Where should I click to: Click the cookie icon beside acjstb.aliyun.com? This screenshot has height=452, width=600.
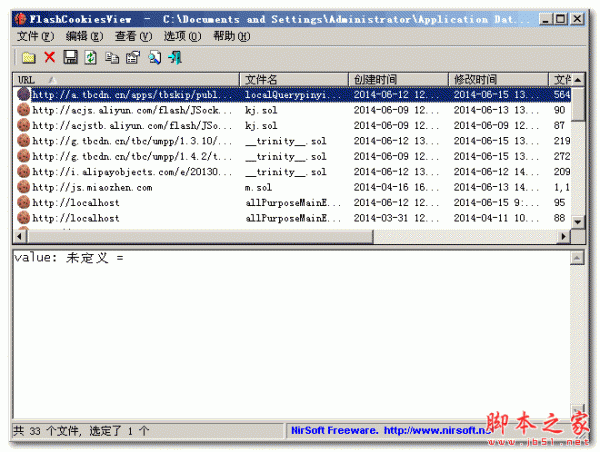pyautogui.click(x=23, y=125)
